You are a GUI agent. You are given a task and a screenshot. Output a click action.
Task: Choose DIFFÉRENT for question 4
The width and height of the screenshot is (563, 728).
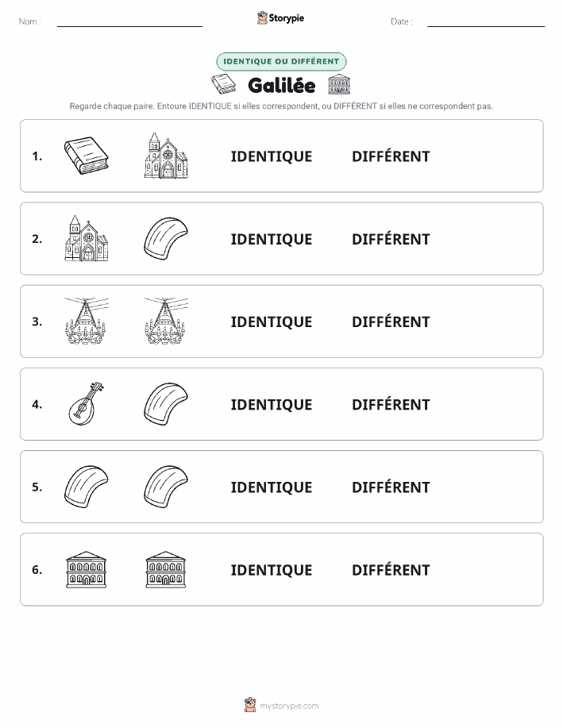click(x=391, y=404)
